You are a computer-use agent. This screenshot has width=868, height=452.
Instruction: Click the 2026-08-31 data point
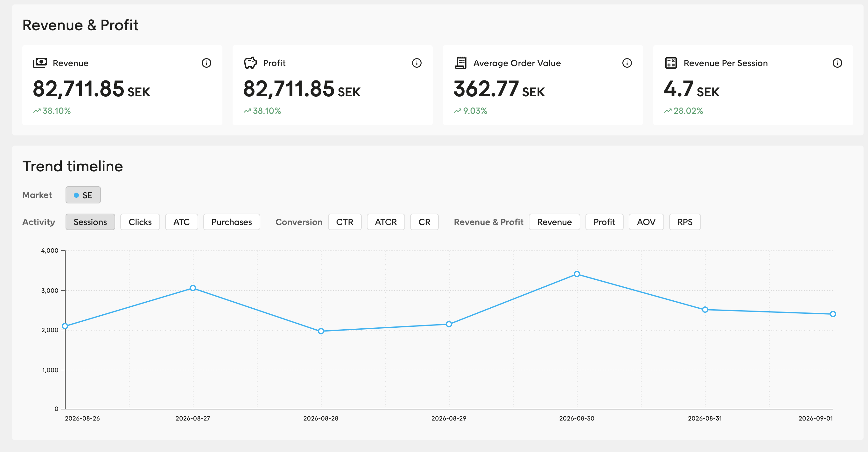click(x=705, y=310)
